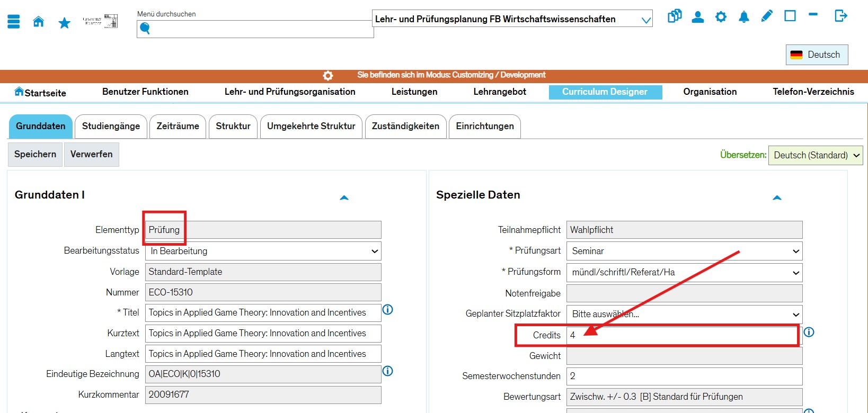
Task: Open settings gear icon in top bar
Action: (x=721, y=17)
